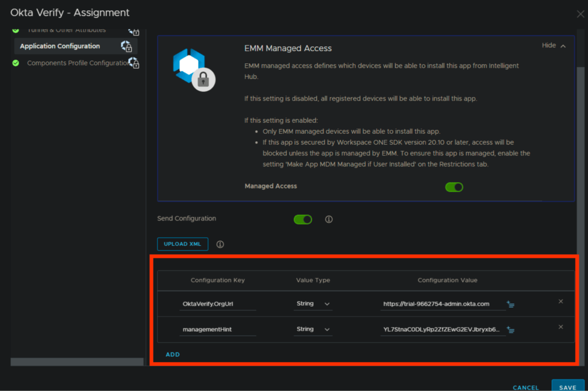Open Value Type dropdown for managementHint

313,330
